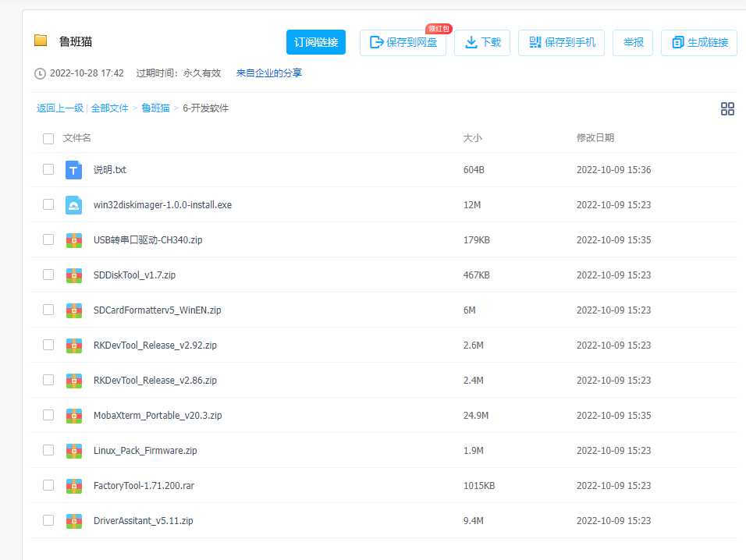The image size is (746, 560).
Task: Click the 生成链接 button
Action: tap(699, 43)
